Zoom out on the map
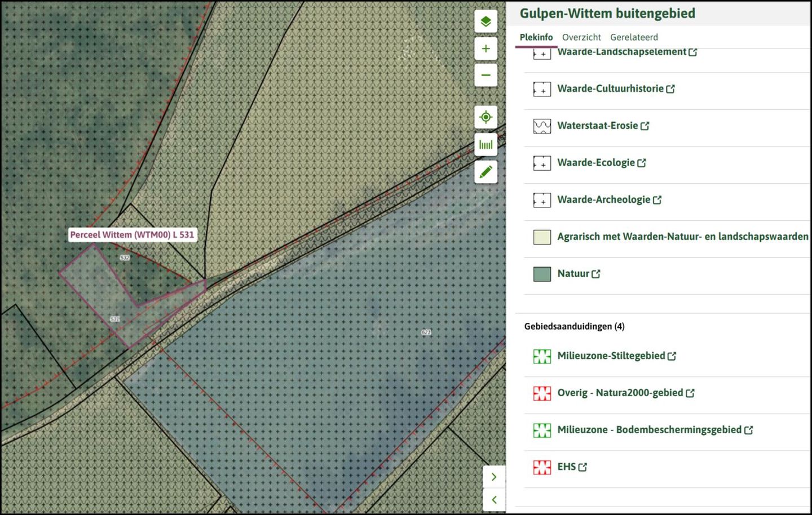This screenshot has width=812, height=515. [486, 75]
